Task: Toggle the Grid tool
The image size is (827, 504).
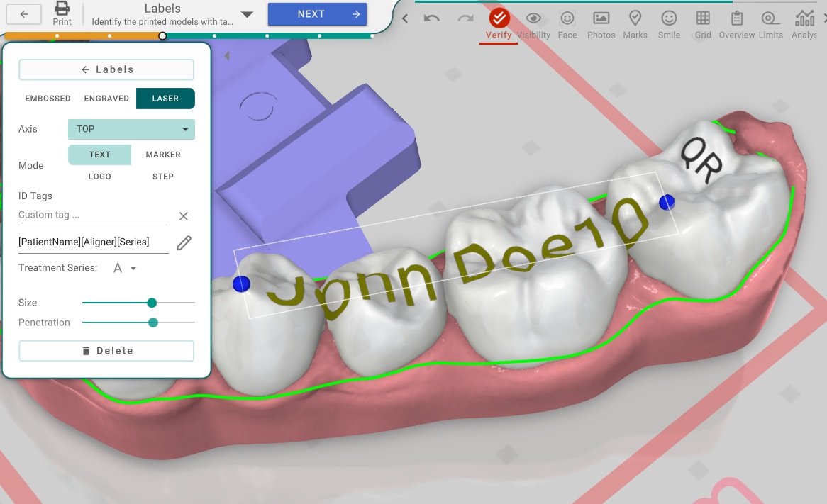Action: [703, 24]
